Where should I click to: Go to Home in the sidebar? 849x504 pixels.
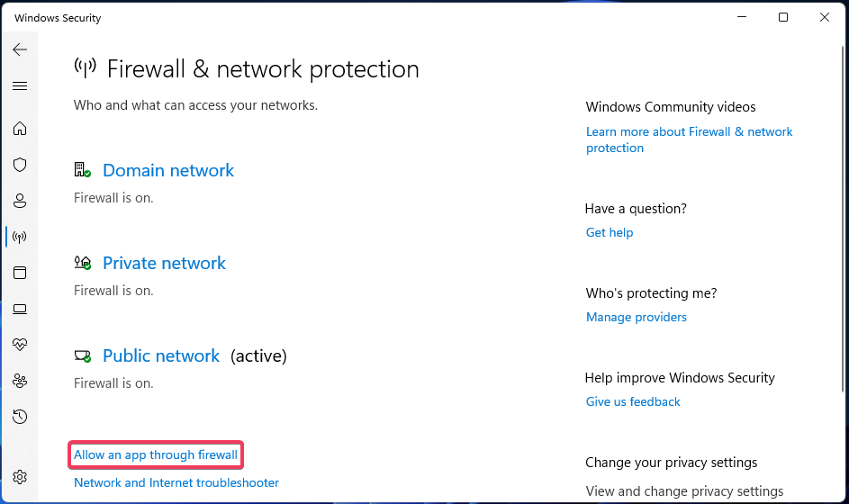click(20, 129)
